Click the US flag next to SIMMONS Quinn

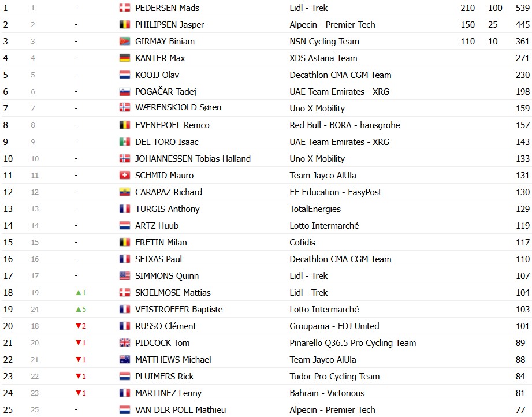[x=125, y=276]
